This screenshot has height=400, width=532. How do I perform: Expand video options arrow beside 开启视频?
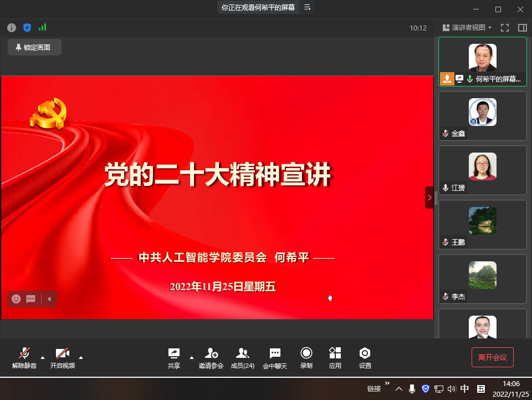click(x=81, y=357)
